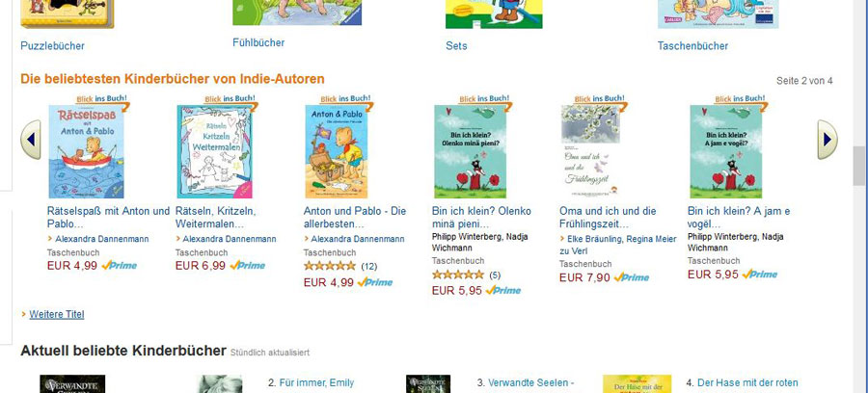Open title Bin ich klein? A jam e vogël
The image size is (868, 393).
tap(739, 218)
